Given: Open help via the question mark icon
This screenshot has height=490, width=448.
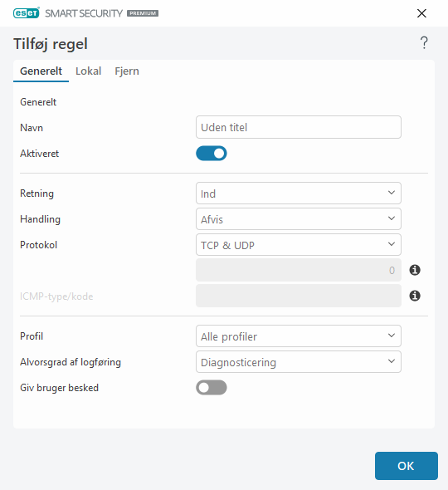Looking at the screenshot, I should (424, 43).
